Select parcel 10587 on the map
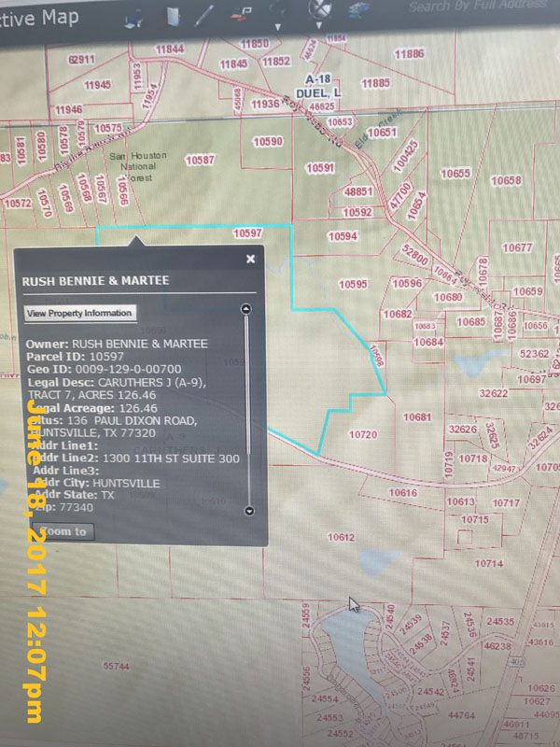Viewport: 560px width, 747px height. pos(200,160)
